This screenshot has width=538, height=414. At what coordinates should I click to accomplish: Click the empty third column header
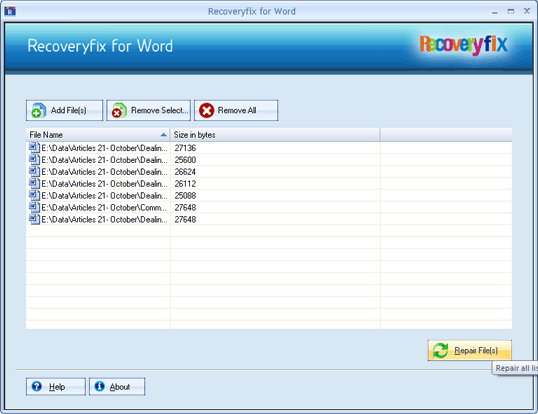click(446, 135)
